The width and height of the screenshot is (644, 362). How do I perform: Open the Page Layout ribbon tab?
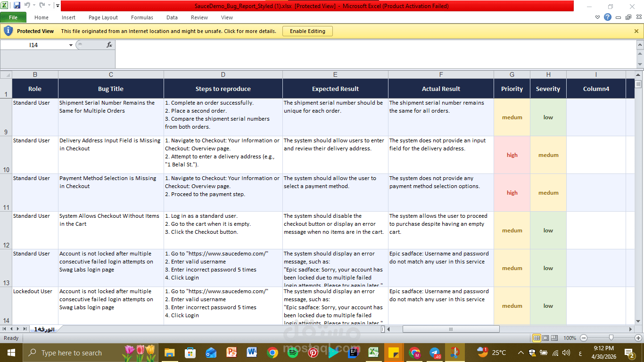point(103,17)
